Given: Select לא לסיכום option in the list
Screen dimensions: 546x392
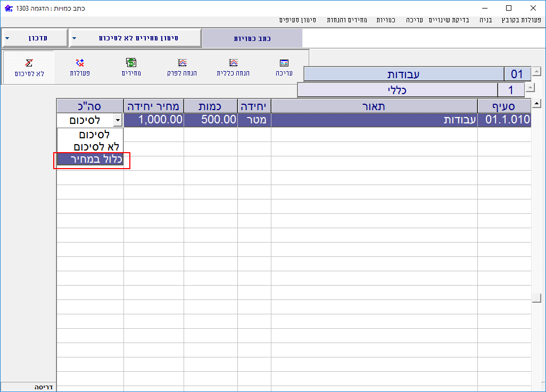Looking at the screenshot, I should click(90, 147).
